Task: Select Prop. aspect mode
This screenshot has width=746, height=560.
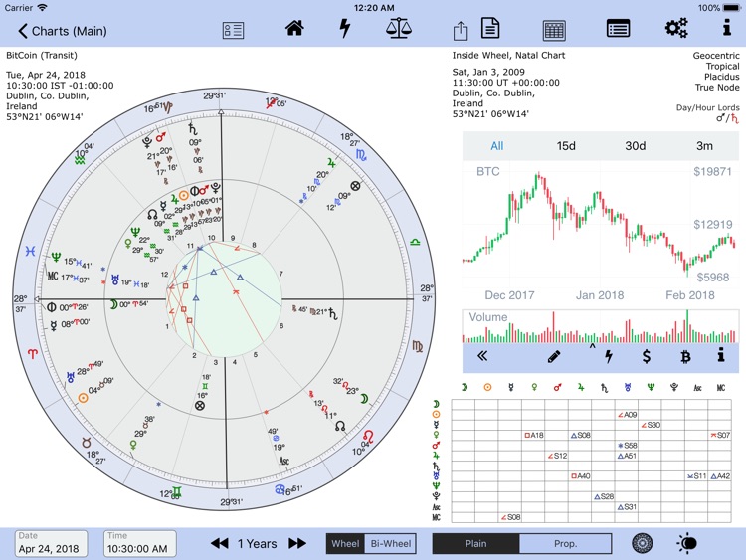Action: (x=565, y=544)
